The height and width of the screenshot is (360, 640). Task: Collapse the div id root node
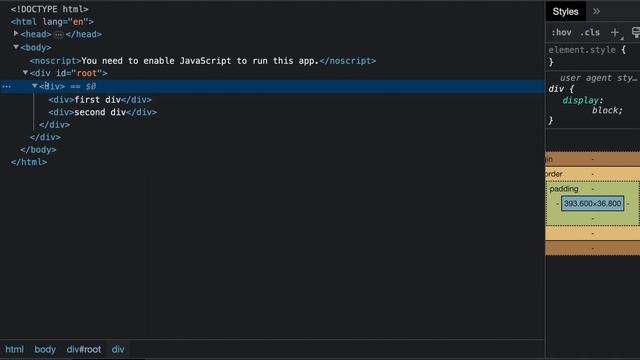click(25, 73)
